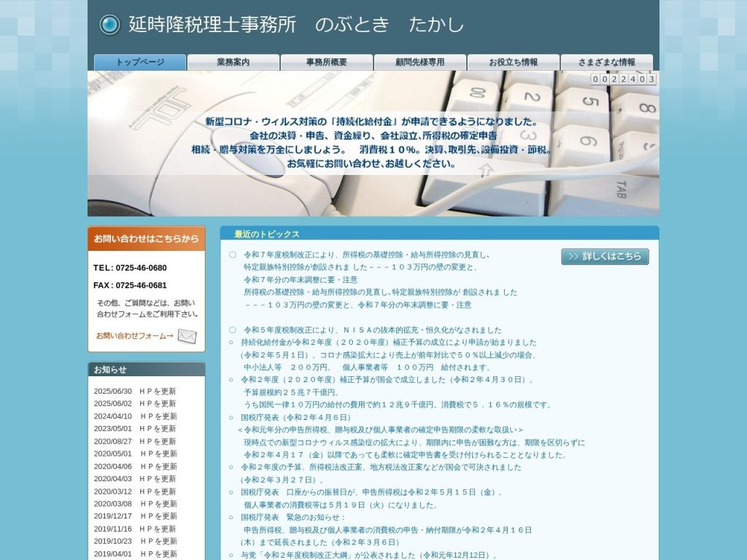
Task: Click the 2020/03/12 ＨＰを更新 entry
Action: [x=135, y=491]
